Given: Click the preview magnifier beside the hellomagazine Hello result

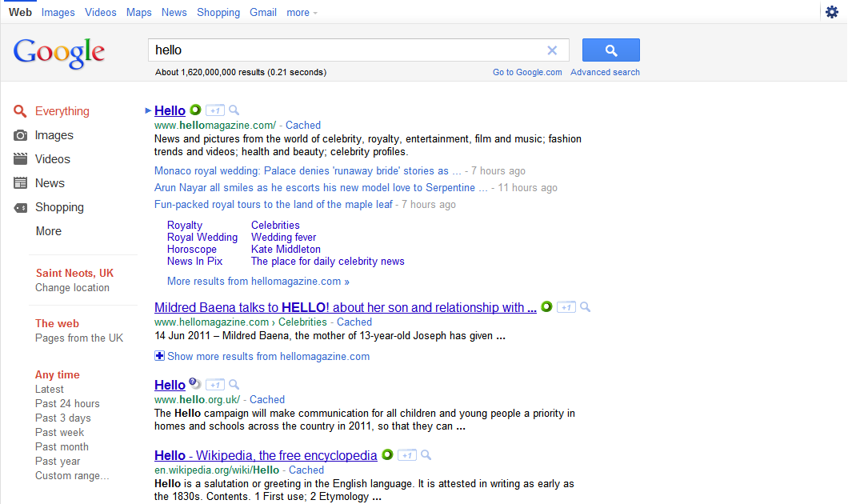Looking at the screenshot, I should pyautogui.click(x=234, y=110).
